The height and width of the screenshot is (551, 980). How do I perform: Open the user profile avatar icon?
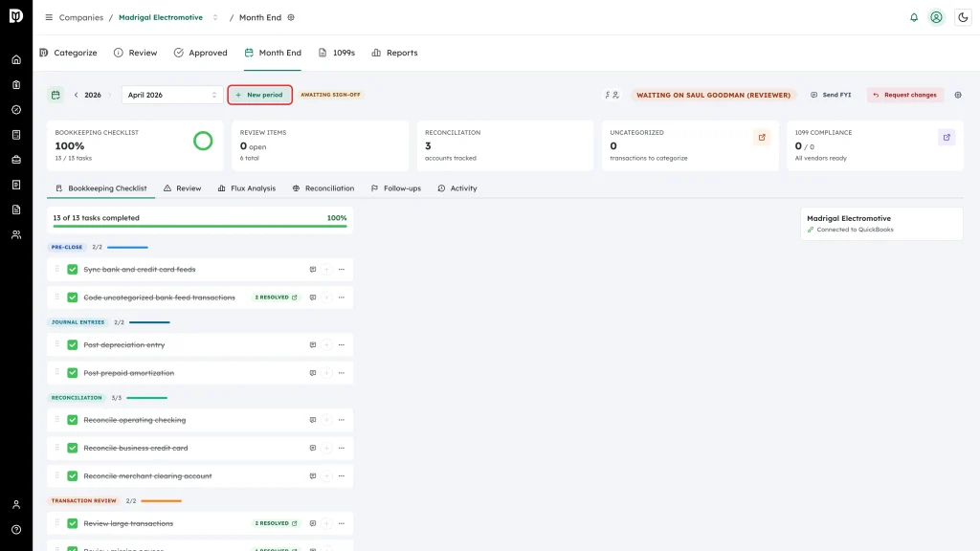coord(936,17)
